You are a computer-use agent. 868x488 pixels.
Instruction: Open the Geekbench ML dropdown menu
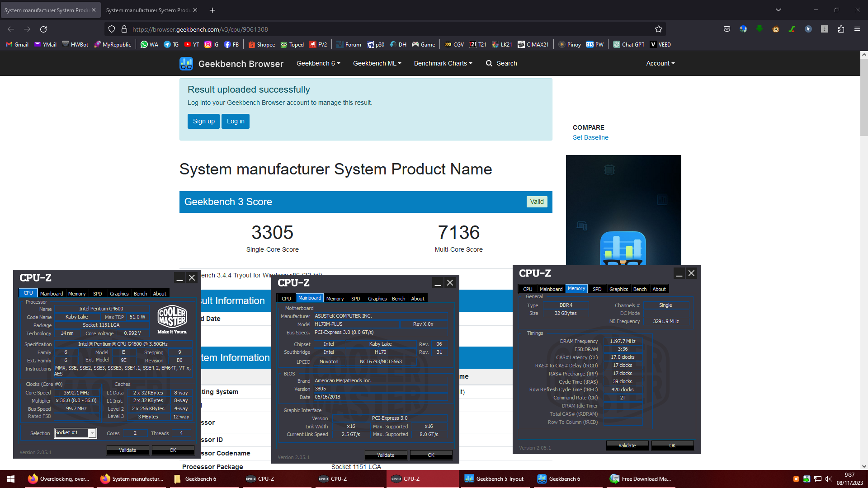click(377, 63)
